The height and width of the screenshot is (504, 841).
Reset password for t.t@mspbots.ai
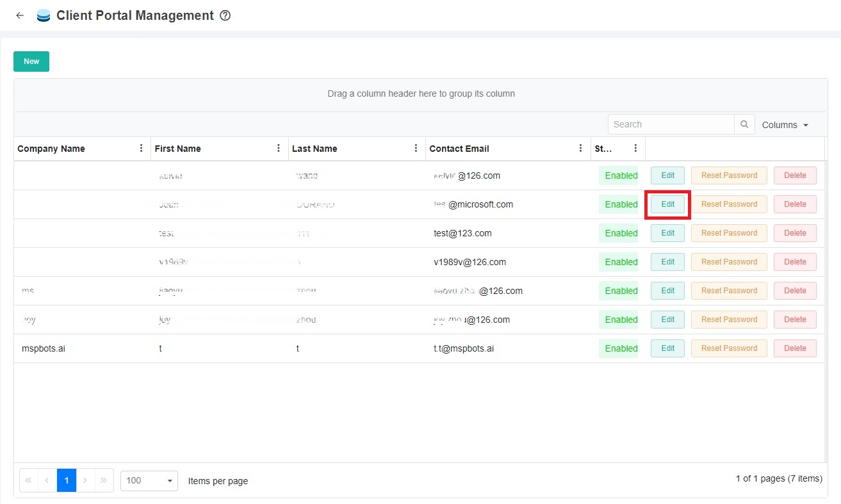pyautogui.click(x=729, y=348)
